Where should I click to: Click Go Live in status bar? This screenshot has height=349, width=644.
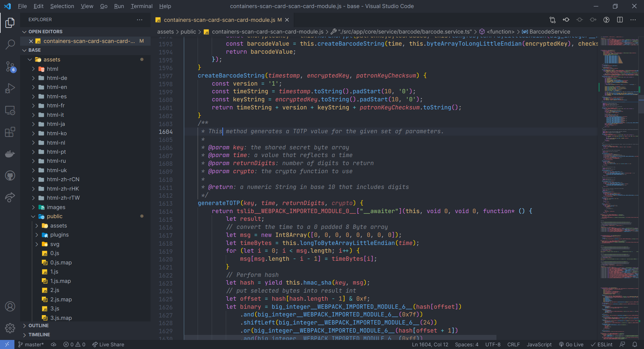571,345
